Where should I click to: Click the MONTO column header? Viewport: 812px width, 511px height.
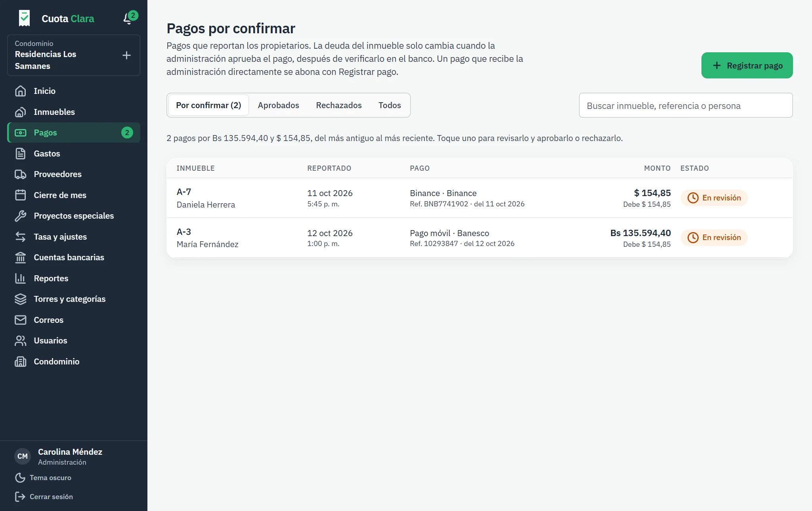(x=657, y=168)
